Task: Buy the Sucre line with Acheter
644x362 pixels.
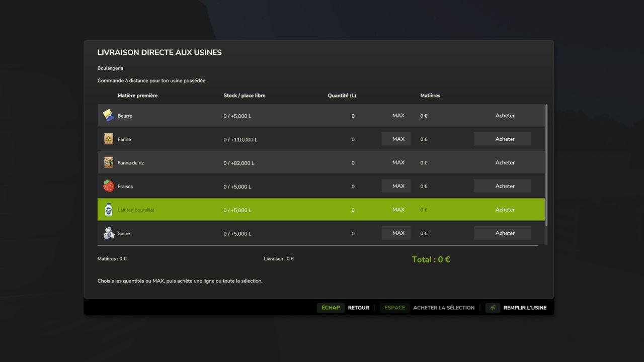Action: [x=503, y=233]
